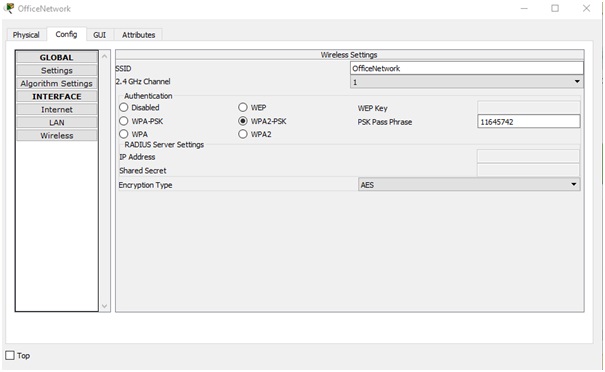Click the PSK Pass Phrase field
605x372 pixels.
528,122
